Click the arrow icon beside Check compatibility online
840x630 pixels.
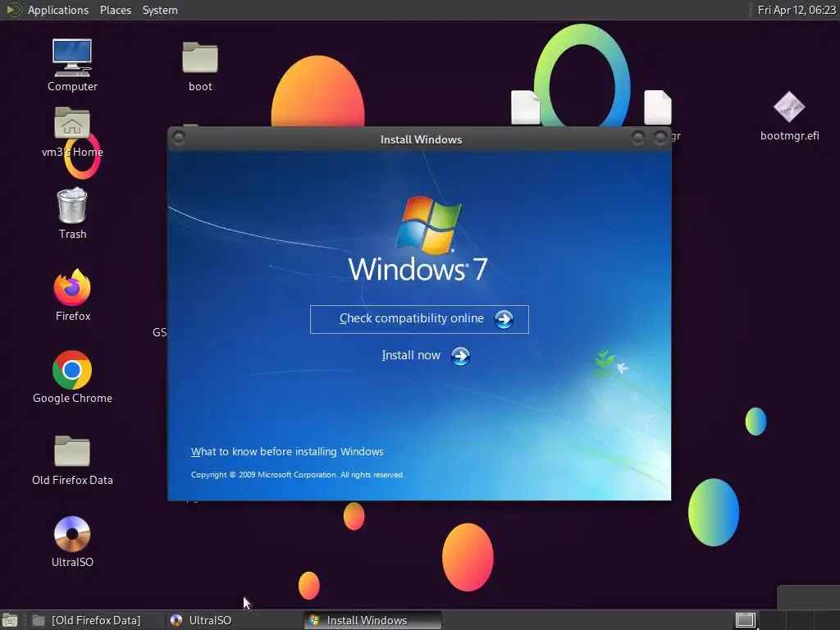pos(504,319)
